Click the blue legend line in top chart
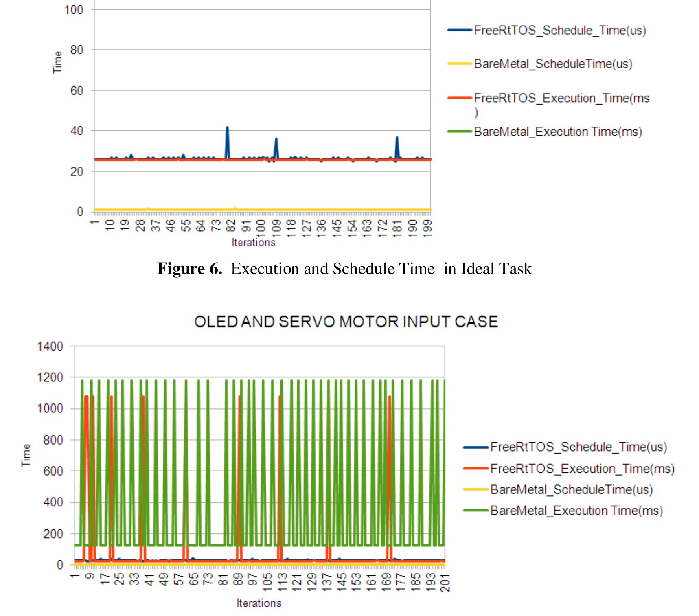 460,30
